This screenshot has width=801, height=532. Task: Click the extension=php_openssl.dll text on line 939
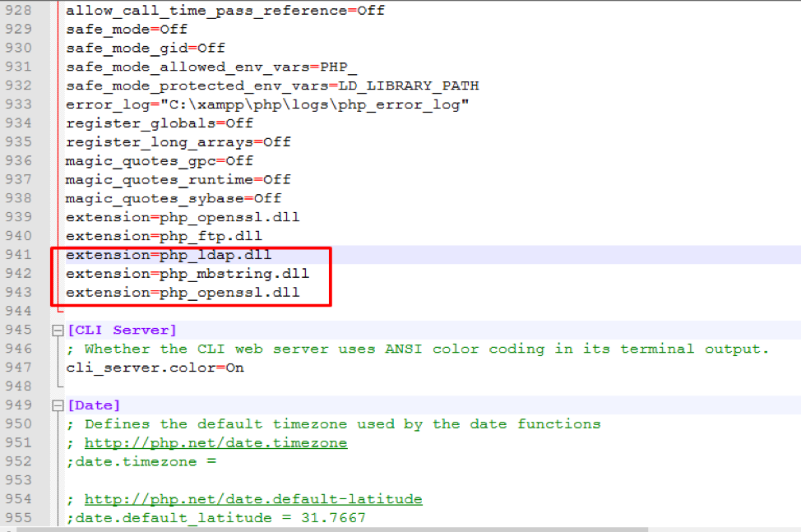tap(183, 218)
